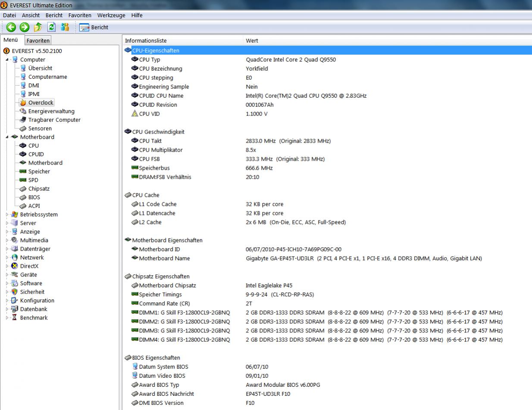
Task: Open the Ansicht menu
Action: point(31,15)
